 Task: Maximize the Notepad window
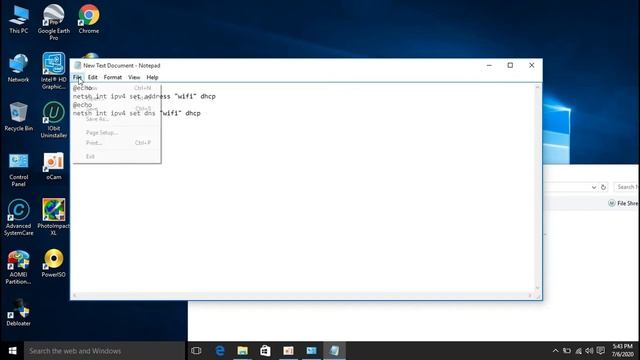[x=510, y=65]
